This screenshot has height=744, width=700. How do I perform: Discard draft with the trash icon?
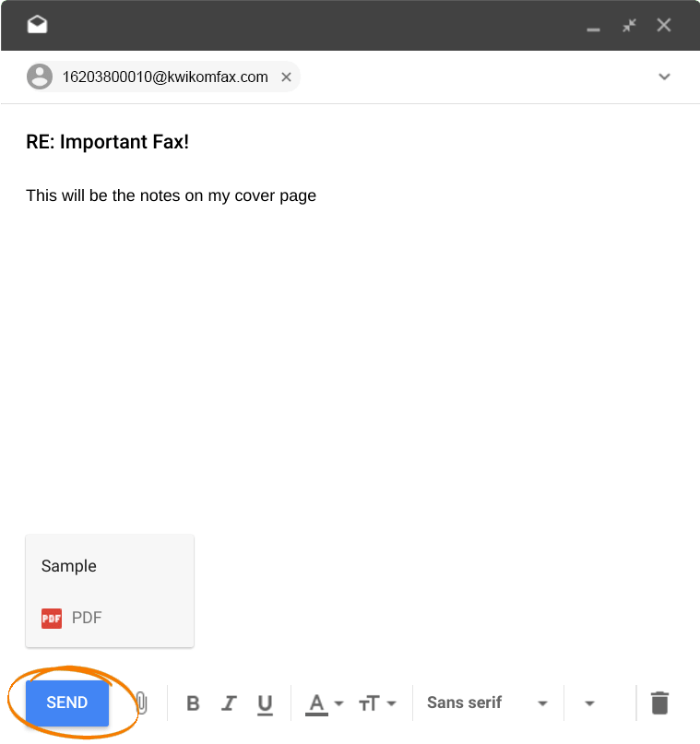point(659,703)
